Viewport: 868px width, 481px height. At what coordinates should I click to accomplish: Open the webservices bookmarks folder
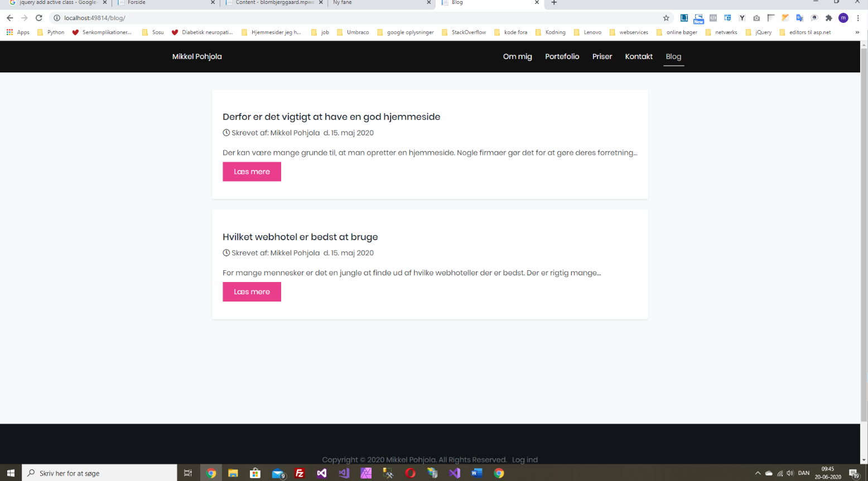click(x=629, y=32)
